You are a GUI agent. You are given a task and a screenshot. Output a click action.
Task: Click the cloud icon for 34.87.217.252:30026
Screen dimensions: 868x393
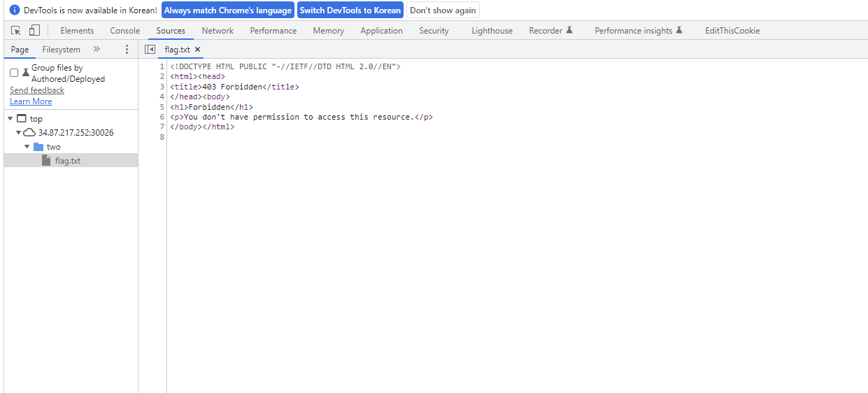(29, 133)
